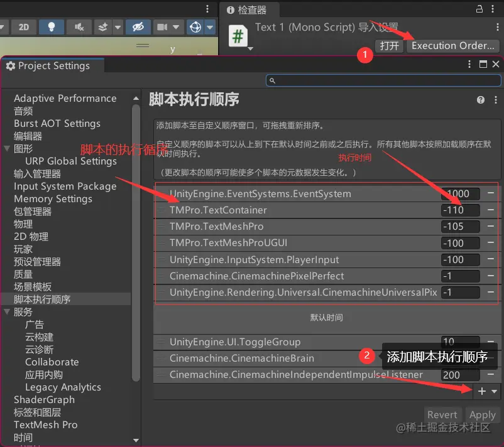Image resolution: width=504 pixels, height=447 pixels.
Task: Click the plus button to add script
Action: tap(481, 391)
